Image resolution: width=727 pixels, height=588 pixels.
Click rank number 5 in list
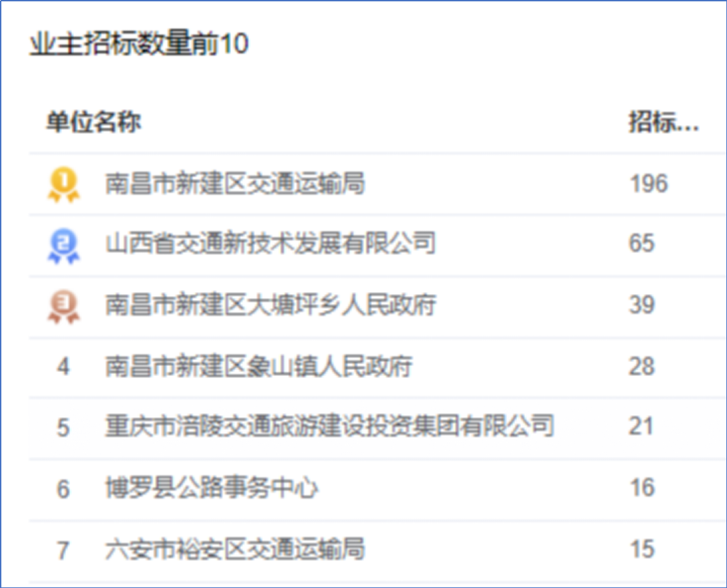tap(63, 428)
